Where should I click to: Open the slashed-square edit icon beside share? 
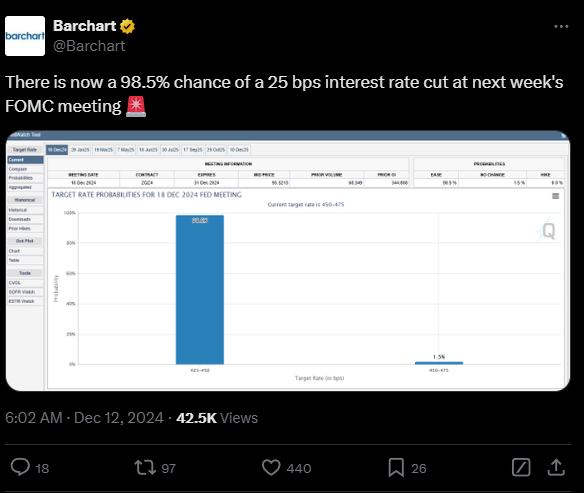(x=521, y=467)
